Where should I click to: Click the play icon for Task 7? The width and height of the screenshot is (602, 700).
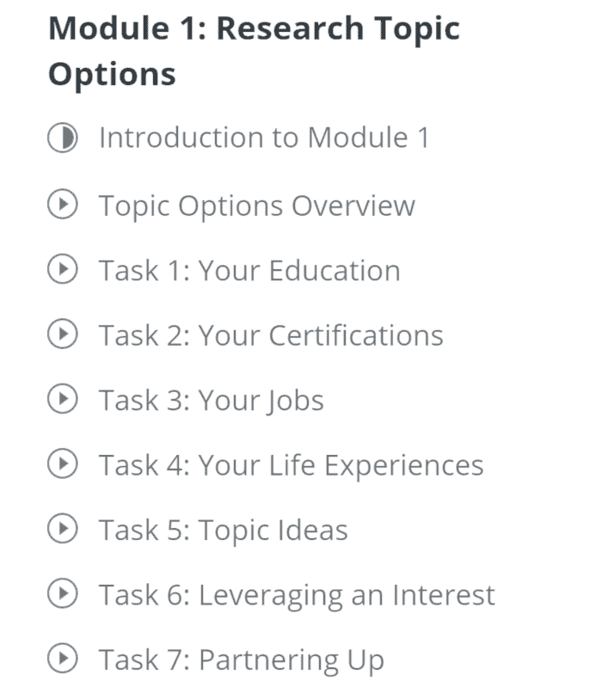click(63, 658)
